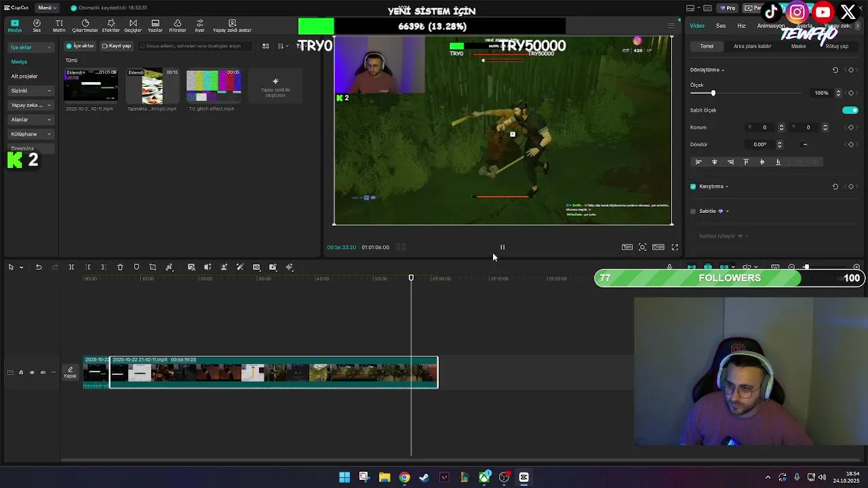
Task: Click the undo arrow in timeline toolbar
Action: [x=39, y=267]
